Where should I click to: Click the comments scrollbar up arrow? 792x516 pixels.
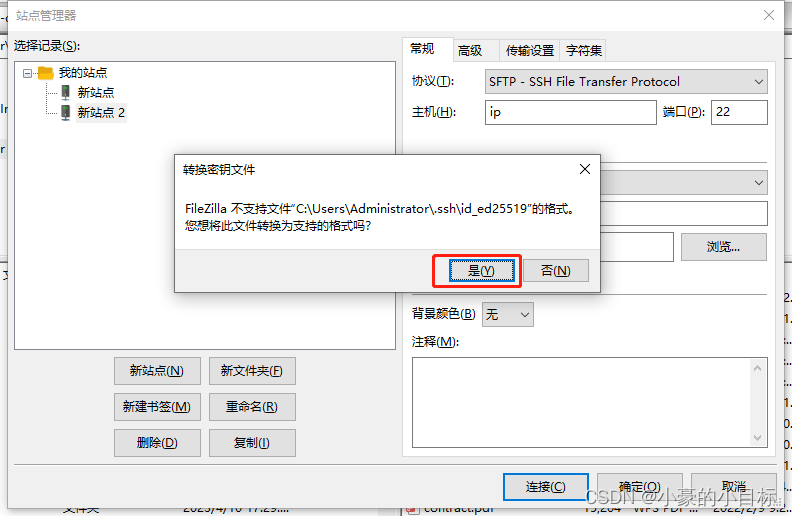(x=757, y=369)
